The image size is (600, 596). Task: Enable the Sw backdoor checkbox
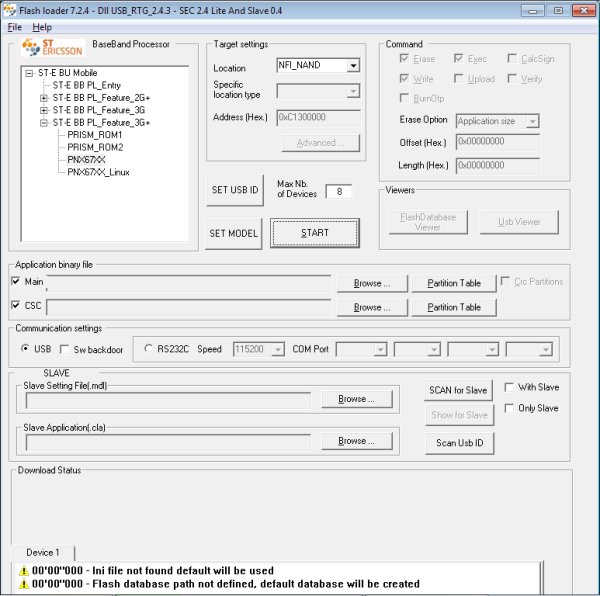(x=64, y=350)
